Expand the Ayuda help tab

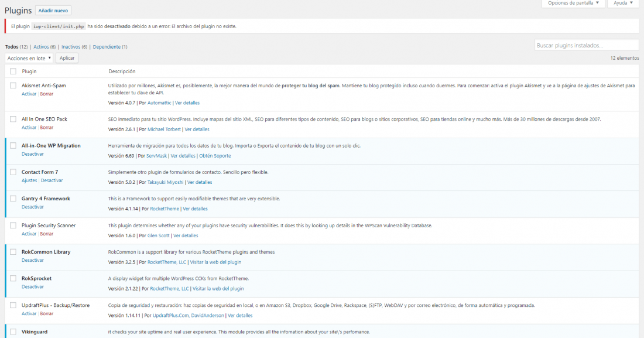point(623,4)
